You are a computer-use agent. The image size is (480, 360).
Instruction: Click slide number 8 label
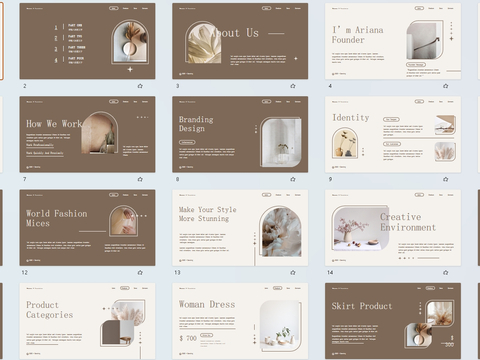click(178, 179)
